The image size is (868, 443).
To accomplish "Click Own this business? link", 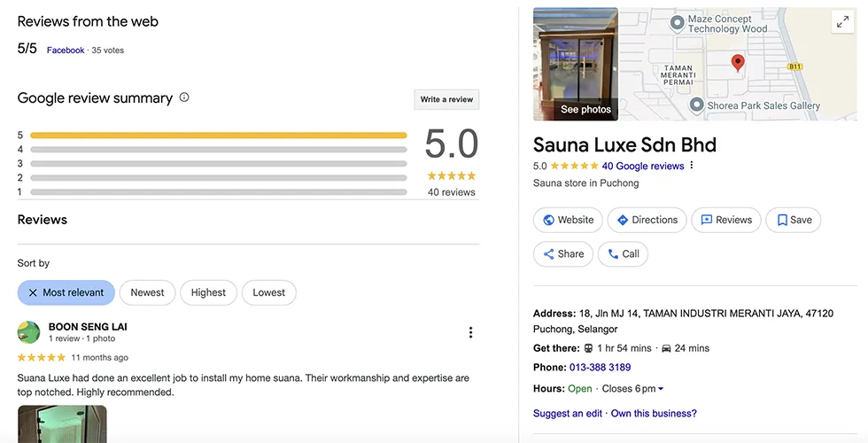I will point(654,414).
